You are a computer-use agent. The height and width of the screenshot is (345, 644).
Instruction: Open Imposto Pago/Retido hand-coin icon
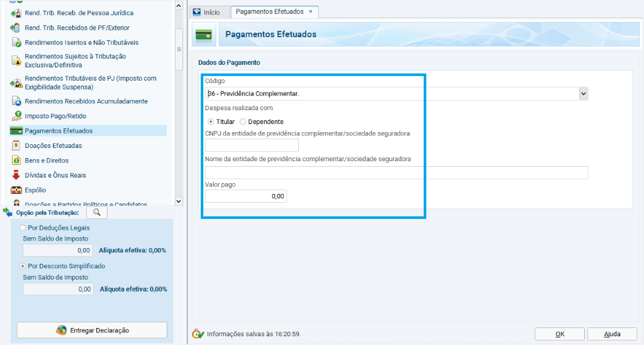click(16, 116)
